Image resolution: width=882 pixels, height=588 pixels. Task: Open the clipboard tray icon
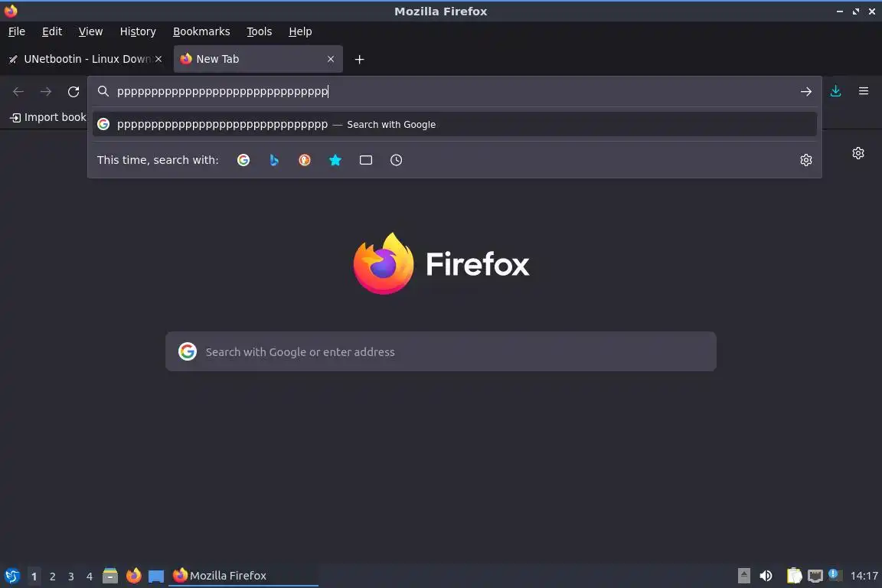pos(794,576)
